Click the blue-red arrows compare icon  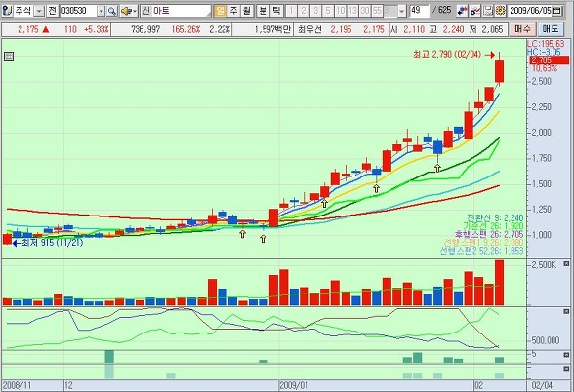(462, 11)
